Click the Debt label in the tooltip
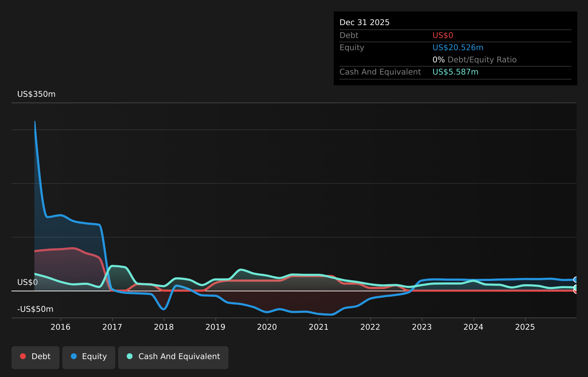The image size is (588, 377). click(x=349, y=35)
